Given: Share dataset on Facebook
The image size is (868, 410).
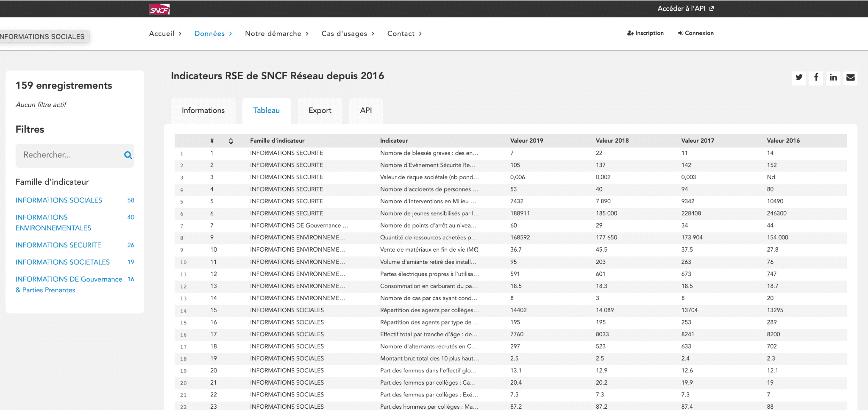Looking at the screenshot, I should pyautogui.click(x=816, y=78).
